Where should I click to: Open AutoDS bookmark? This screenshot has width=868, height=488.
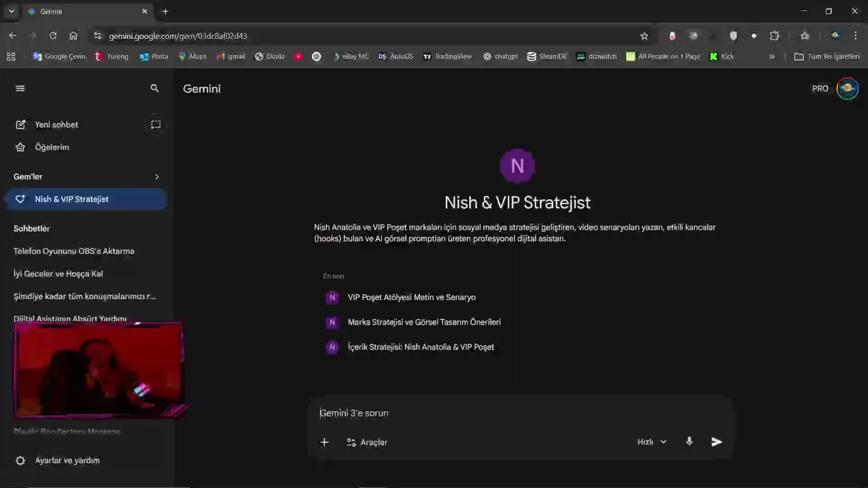click(396, 57)
